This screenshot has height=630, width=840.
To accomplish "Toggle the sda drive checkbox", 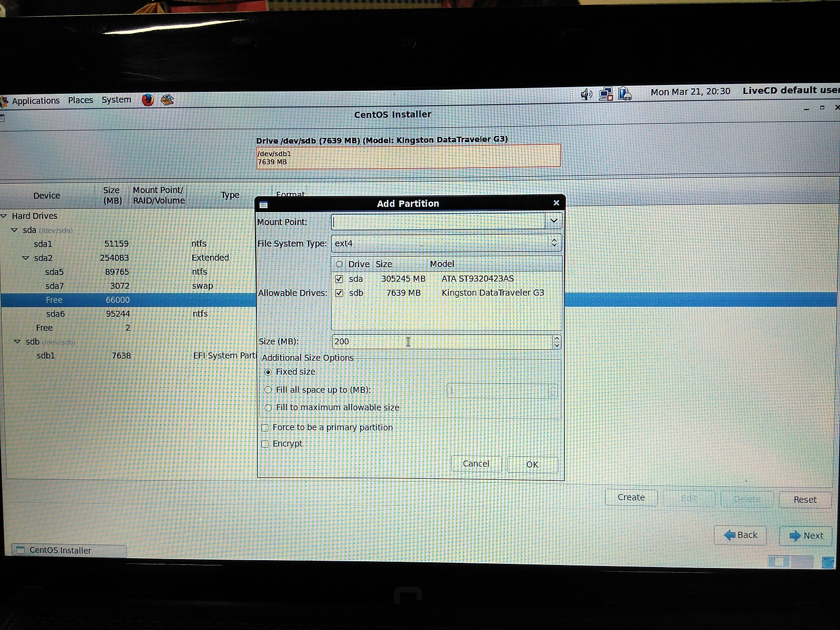I will (339, 279).
